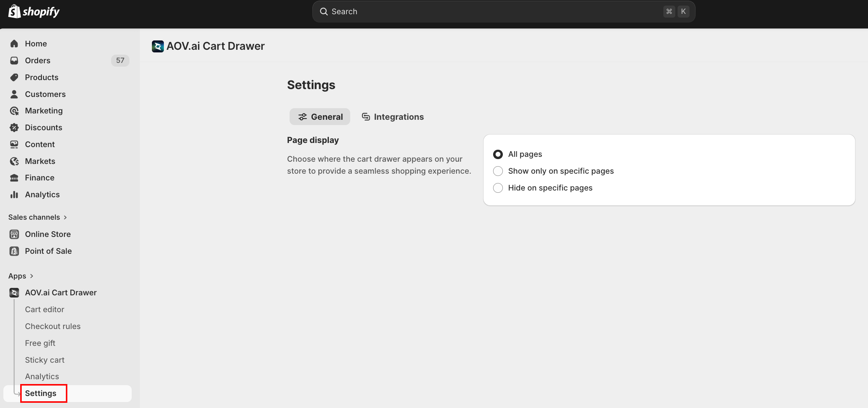868x408 pixels.
Task: Click AOV.ai Cart Drawer sidebar app icon
Action: pos(14,293)
